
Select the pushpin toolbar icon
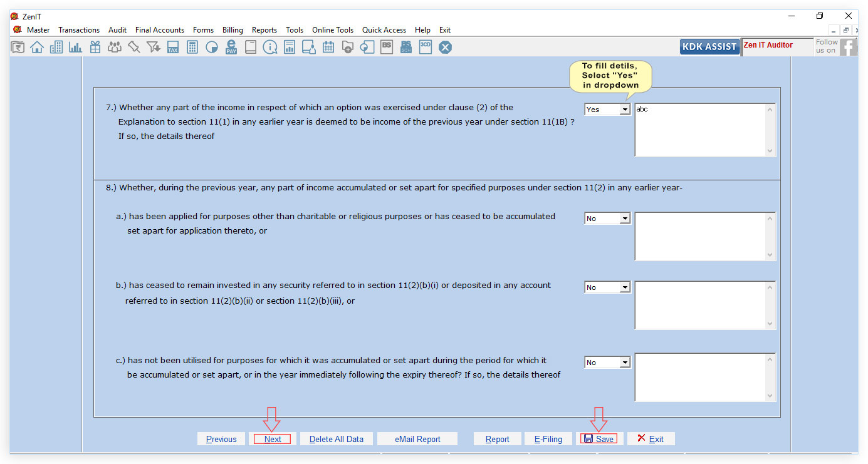tap(134, 47)
